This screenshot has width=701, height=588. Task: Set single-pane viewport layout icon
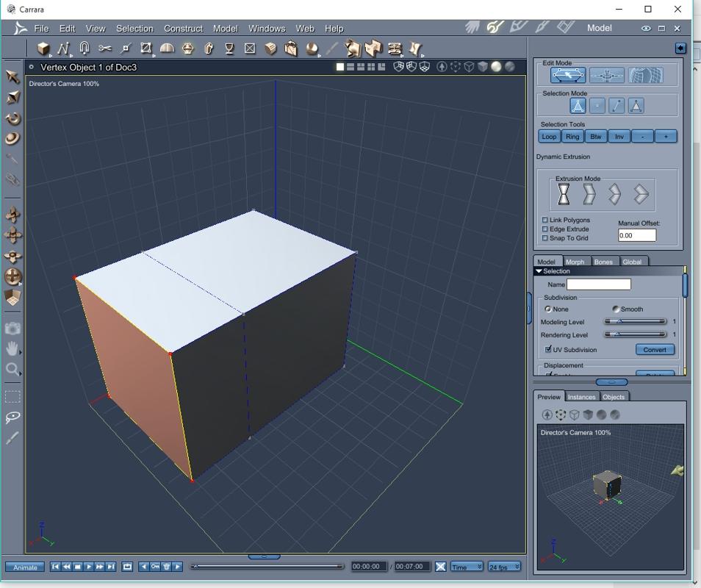(340, 67)
